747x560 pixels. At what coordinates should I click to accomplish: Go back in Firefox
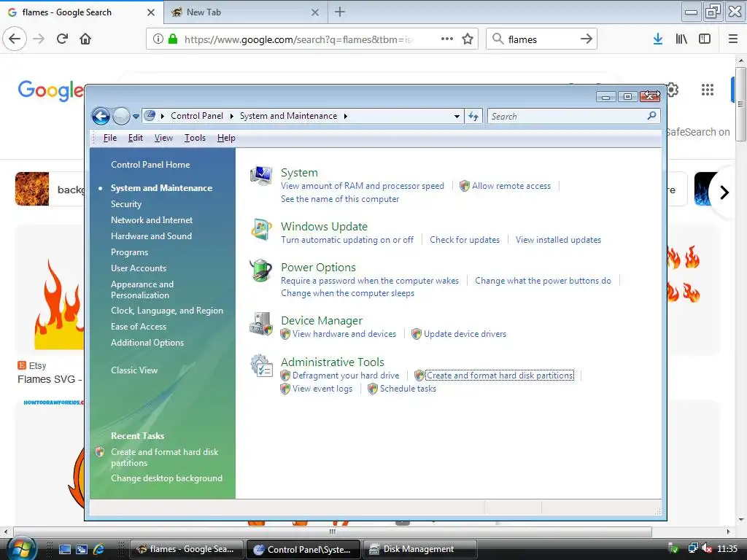[x=15, y=39]
